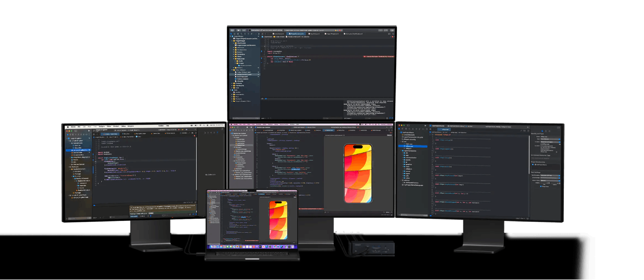644x280 pixels.
Task: Click Cannot find type error banner, top monitor
Action: (379, 57)
